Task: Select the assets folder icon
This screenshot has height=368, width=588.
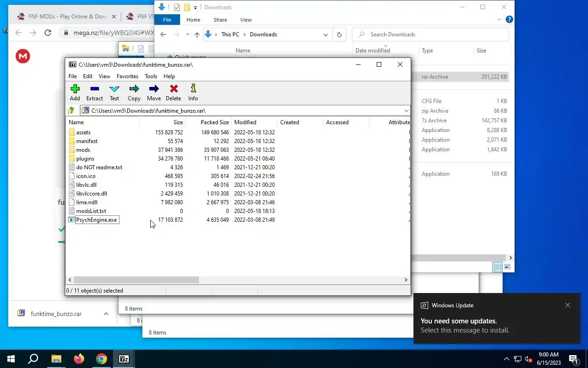Action: (x=72, y=132)
